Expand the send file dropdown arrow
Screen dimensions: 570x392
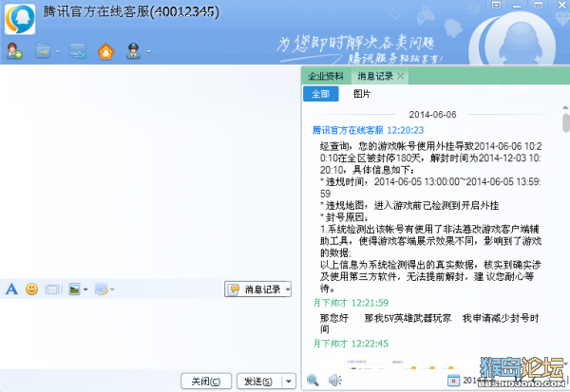(57, 51)
